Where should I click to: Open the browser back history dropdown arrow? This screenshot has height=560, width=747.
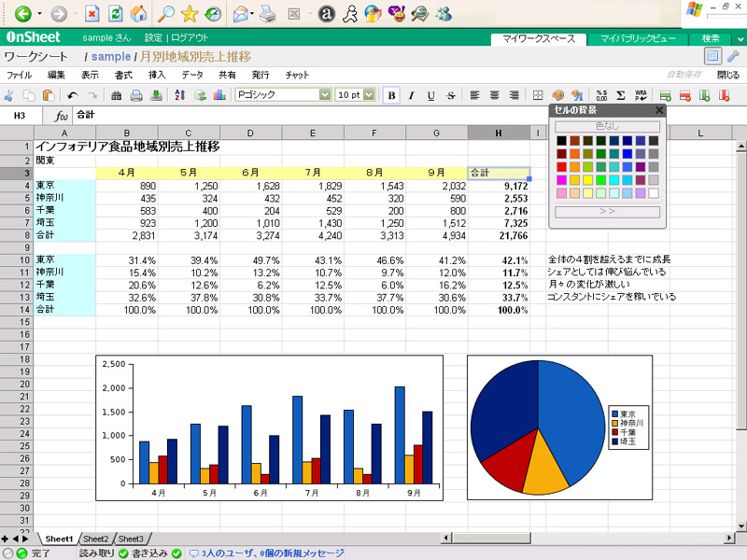(x=39, y=14)
